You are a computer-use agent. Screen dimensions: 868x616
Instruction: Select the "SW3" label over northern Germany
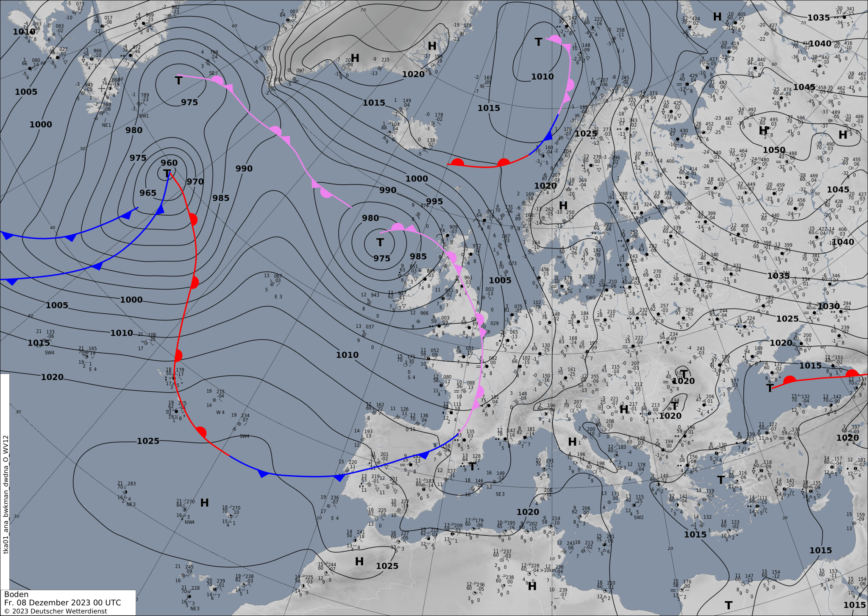tap(591, 298)
